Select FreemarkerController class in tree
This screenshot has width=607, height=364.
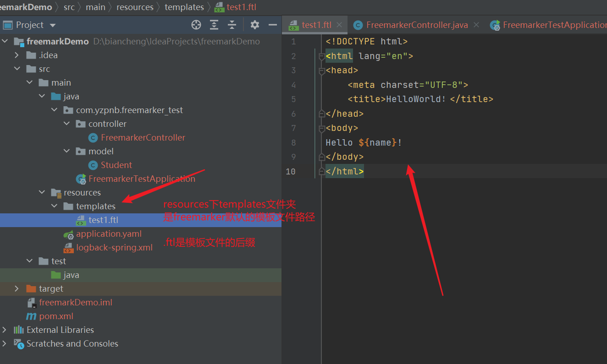click(143, 137)
